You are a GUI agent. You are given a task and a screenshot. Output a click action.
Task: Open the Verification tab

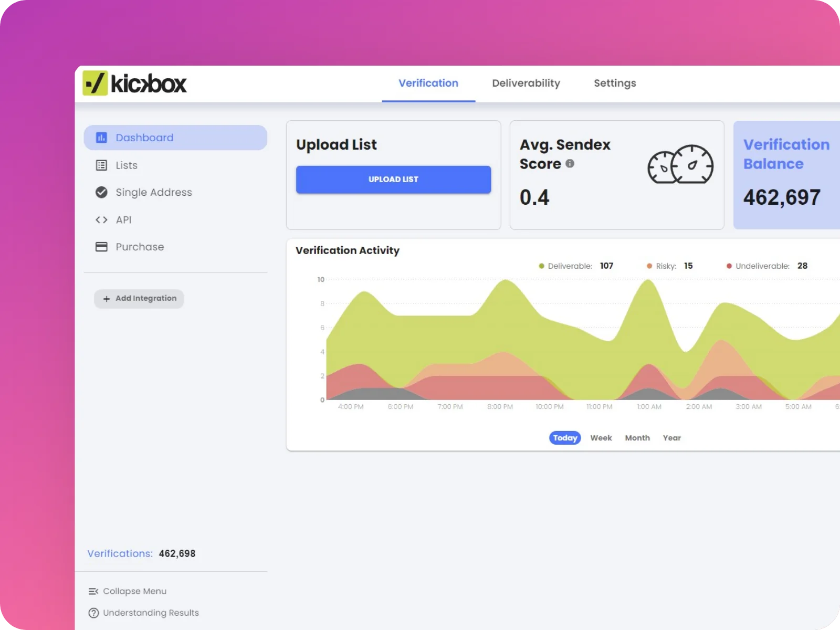[428, 83]
